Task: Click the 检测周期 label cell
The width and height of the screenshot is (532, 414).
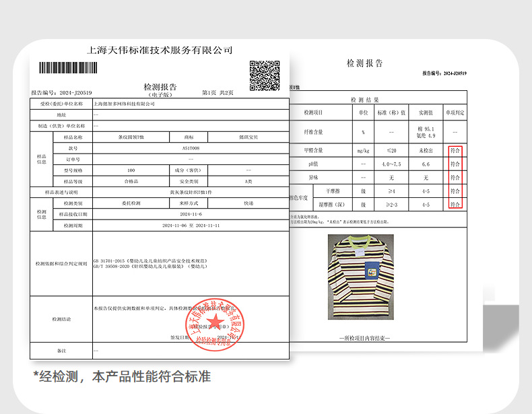Action: [x=73, y=226]
